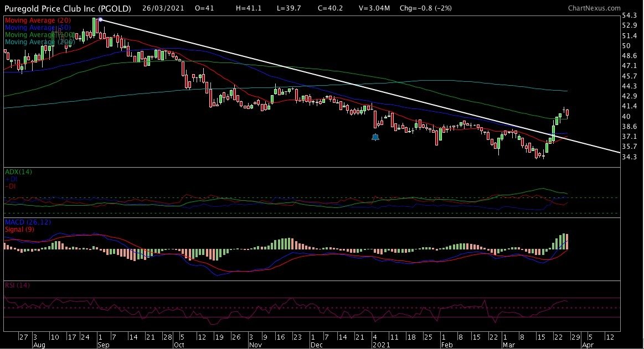The width and height of the screenshot is (644, 349).
Task: Click the 48.6 price axis label
Action: [x=630, y=56]
